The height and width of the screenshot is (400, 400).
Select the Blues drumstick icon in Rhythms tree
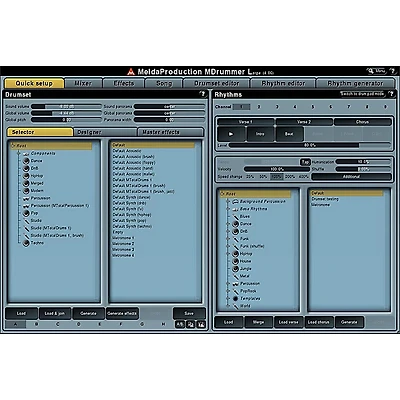coord(235,217)
